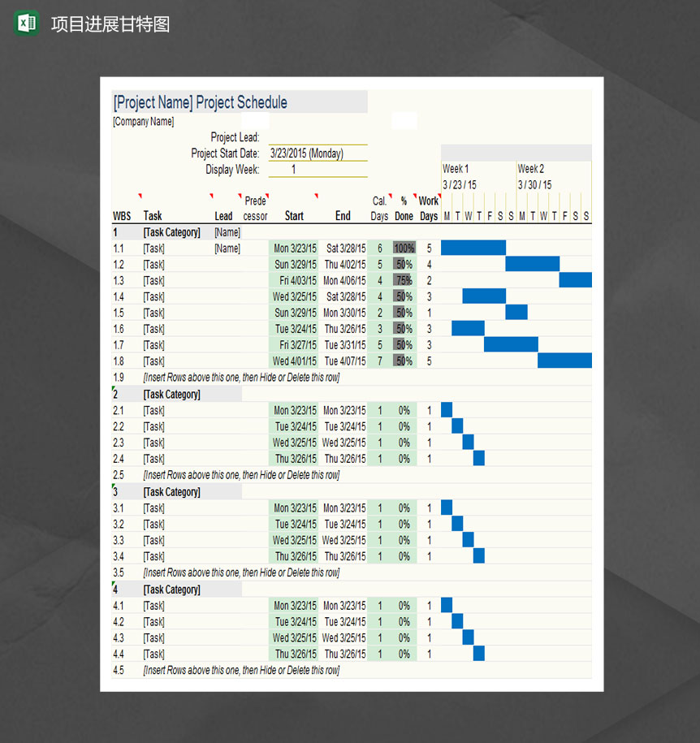This screenshot has width=700, height=743.
Task: Select the Gantt block for task 2.4
Action: click(479, 459)
